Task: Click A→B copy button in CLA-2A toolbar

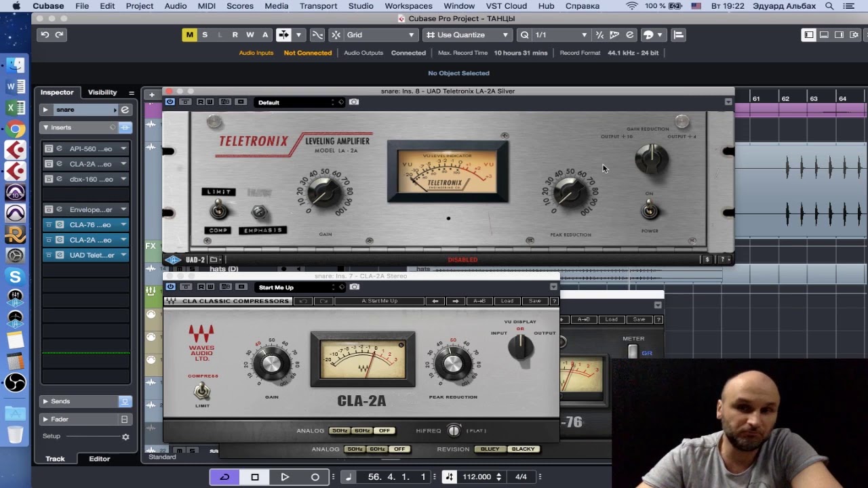Action: (479, 301)
